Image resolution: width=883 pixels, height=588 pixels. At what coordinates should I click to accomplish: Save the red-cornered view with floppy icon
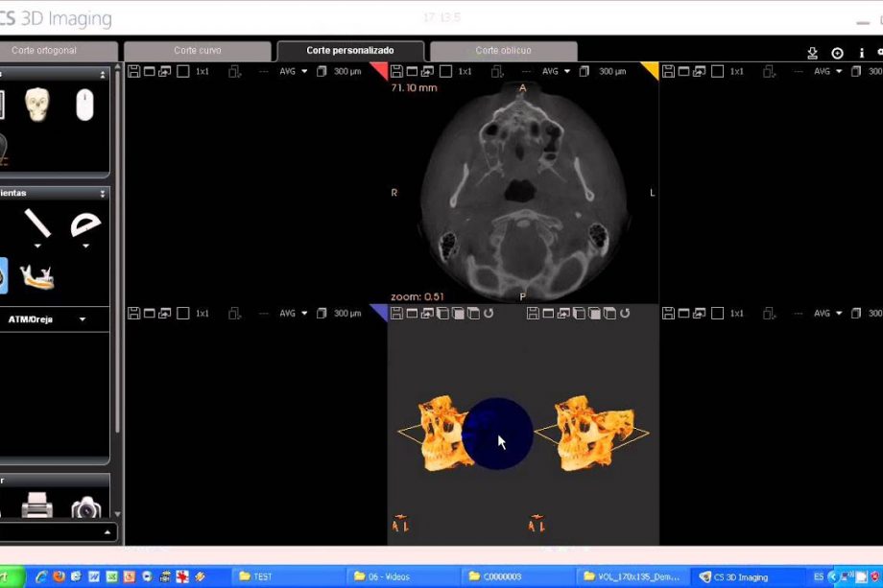pos(133,71)
